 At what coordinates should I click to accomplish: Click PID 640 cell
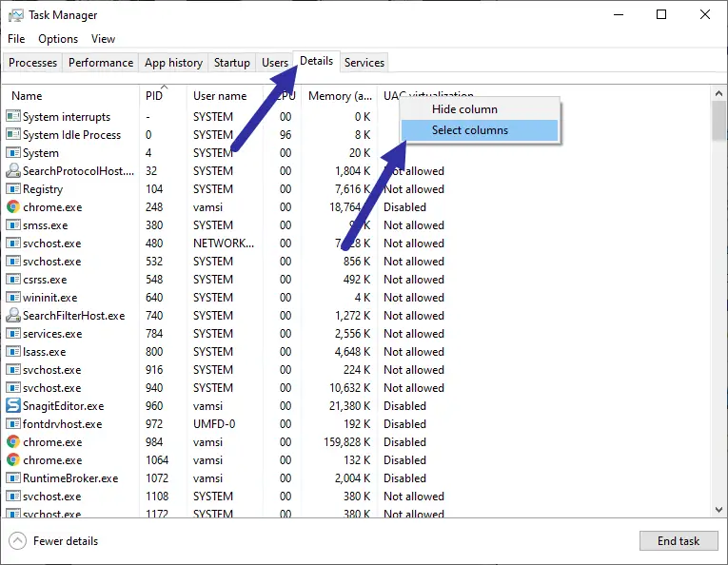154,298
